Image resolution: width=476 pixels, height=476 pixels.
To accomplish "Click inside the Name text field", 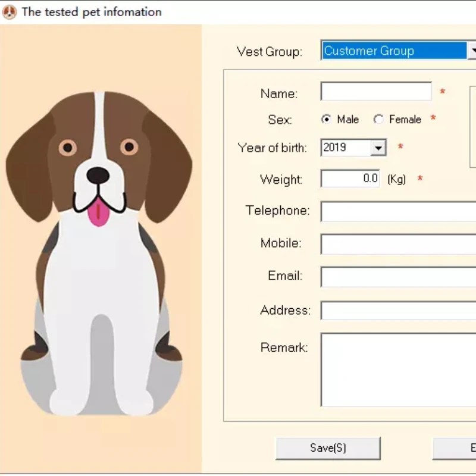I will click(x=376, y=92).
